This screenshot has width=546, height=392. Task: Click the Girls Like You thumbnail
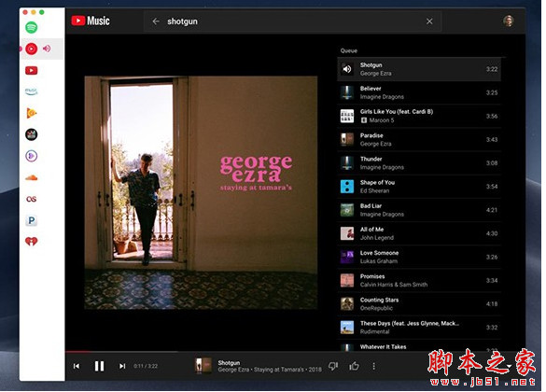pos(347,116)
